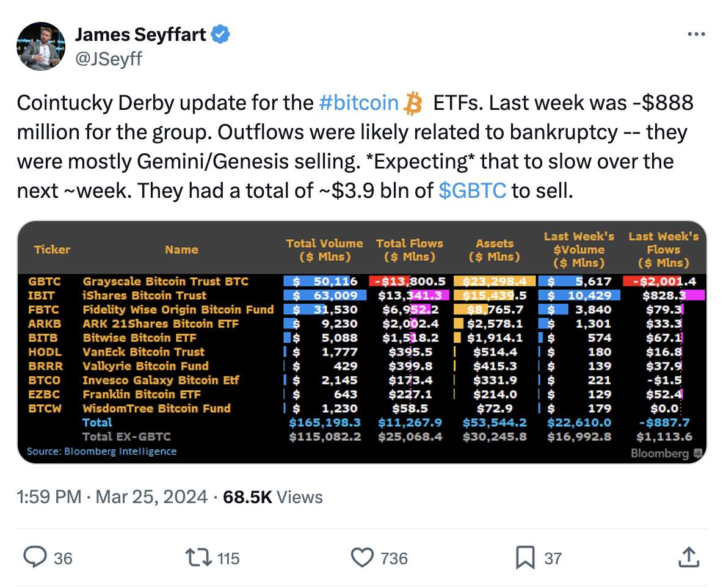Click the tweet timestamp 1:59 PM Mar 25, 2024
The image size is (726, 588).
point(112,497)
